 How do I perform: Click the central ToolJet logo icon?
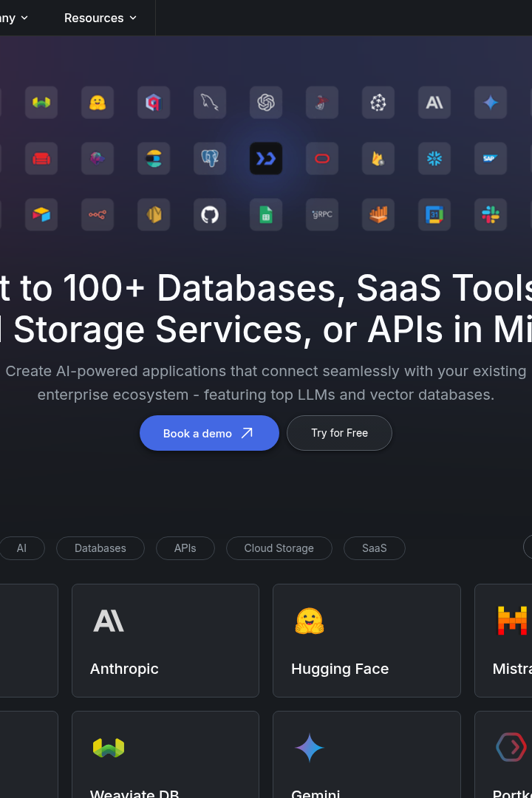(x=266, y=158)
